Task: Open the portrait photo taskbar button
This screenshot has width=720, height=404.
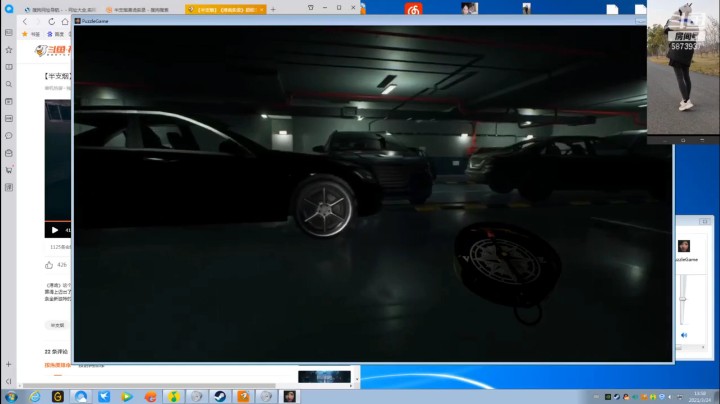Action: click(290, 397)
